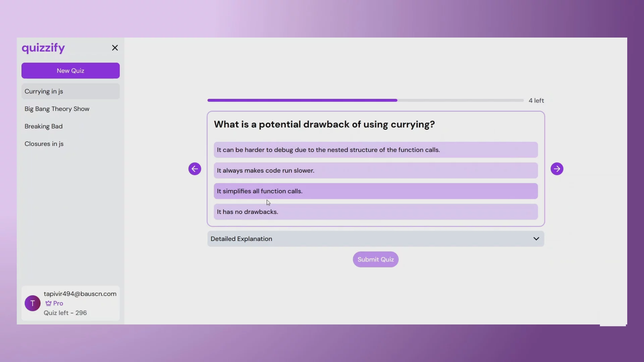Click the 'Quiz left - 296' text
Image resolution: width=644 pixels, height=362 pixels.
coord(65,313)
